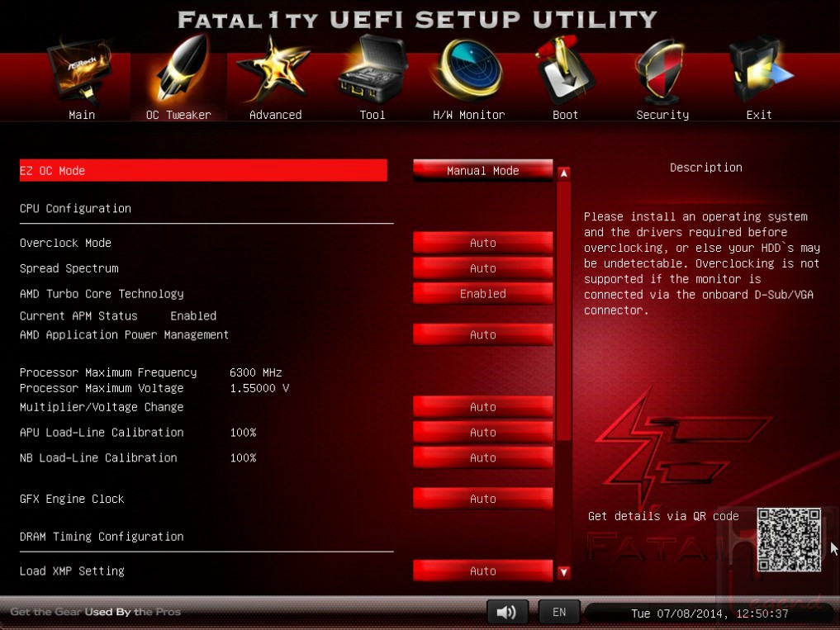The height and width of the screenshot is (630, 840).
Task: Open the Tool toolbox icon
Action: pos(373,69)
